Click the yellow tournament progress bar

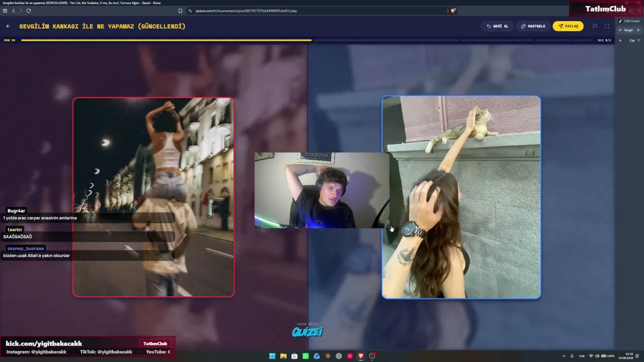[167, 40]
